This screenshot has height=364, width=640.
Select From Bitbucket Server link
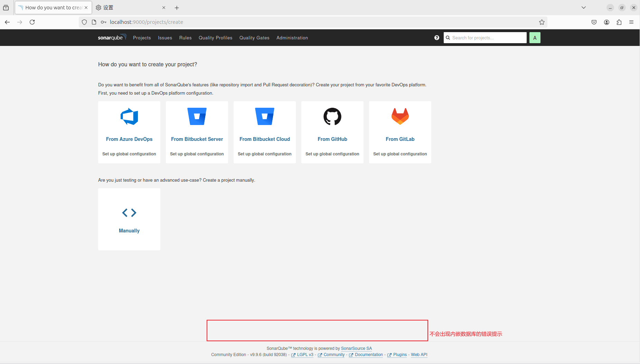pos(197,139)
